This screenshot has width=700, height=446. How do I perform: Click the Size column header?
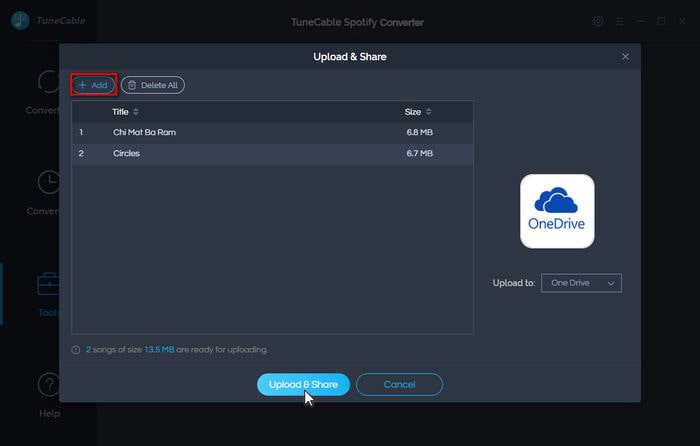(x=412, y=112)
